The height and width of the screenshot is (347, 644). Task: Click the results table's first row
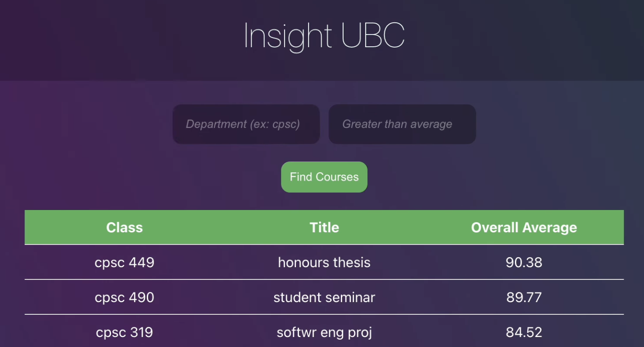click(x=324, y=262)
